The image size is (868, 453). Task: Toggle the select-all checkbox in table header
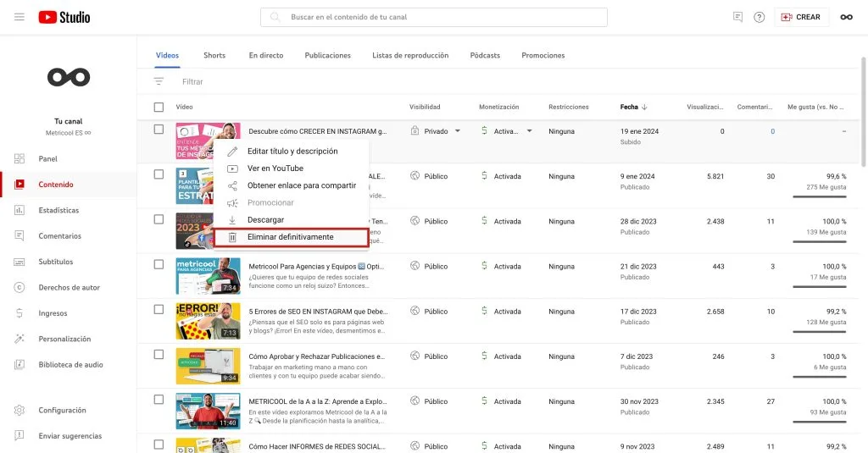pyautogui.click(x=159, y=107)
